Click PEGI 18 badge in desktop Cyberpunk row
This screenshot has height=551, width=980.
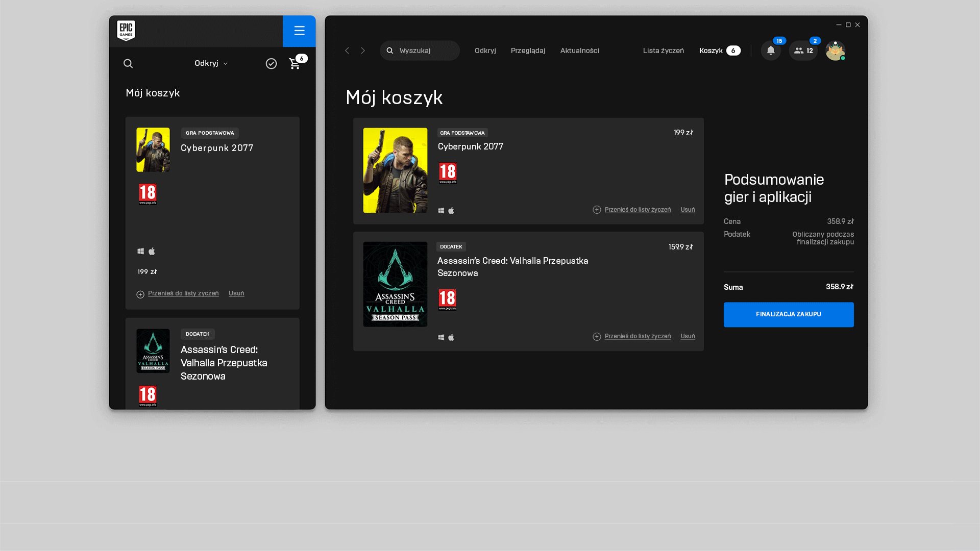(x=448, y=173)
